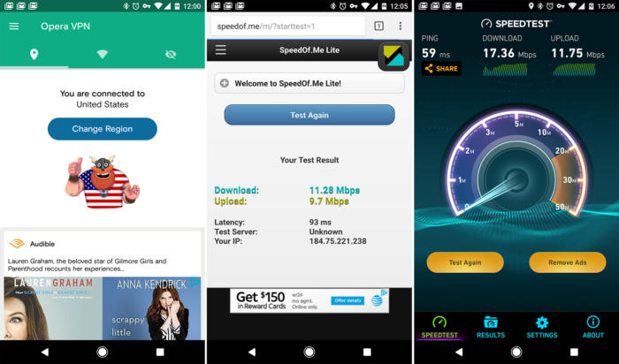
Task: Select the location pin tab in Opera VPN
Action: point(34,55)
